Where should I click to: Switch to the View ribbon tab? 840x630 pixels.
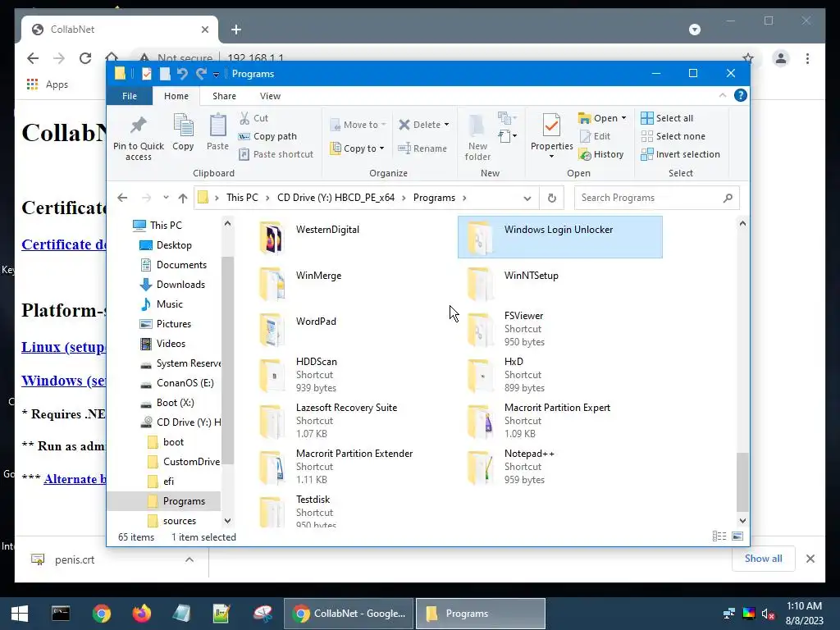tap(270, 96)
